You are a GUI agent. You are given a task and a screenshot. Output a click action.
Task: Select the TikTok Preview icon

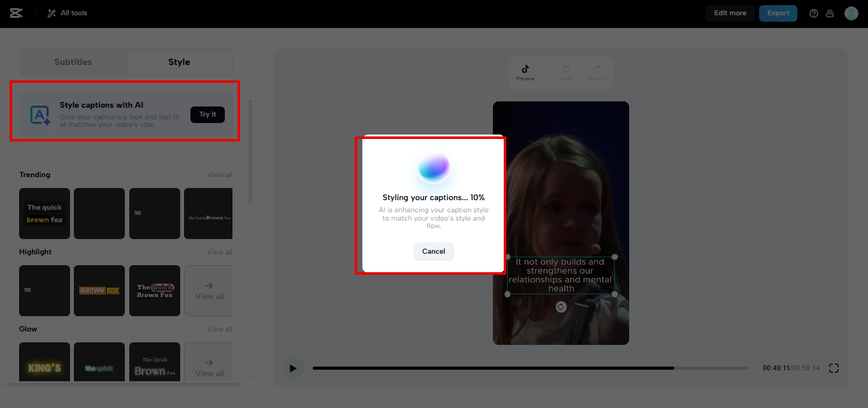click(x=525, y=69)
